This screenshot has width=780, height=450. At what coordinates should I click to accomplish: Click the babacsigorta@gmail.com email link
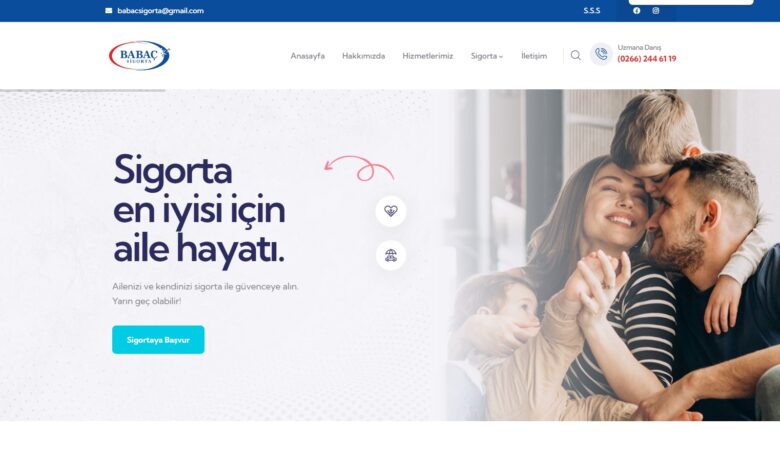pos(161,10)
